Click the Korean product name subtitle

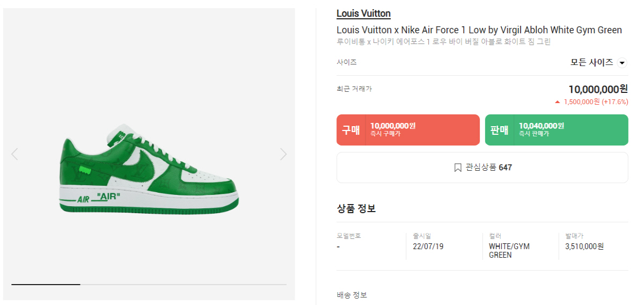[443, 42]
